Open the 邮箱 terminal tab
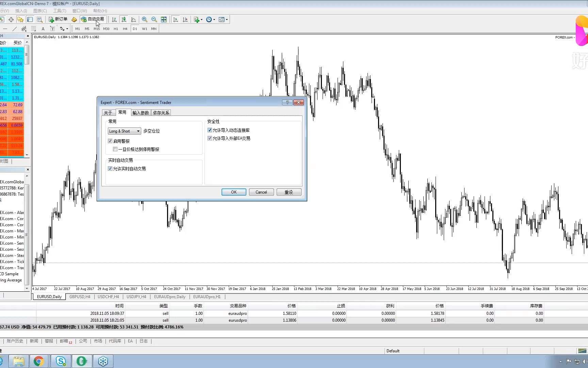Image resolution: width=588 pixels, height=368 pixels. [66, 341]
